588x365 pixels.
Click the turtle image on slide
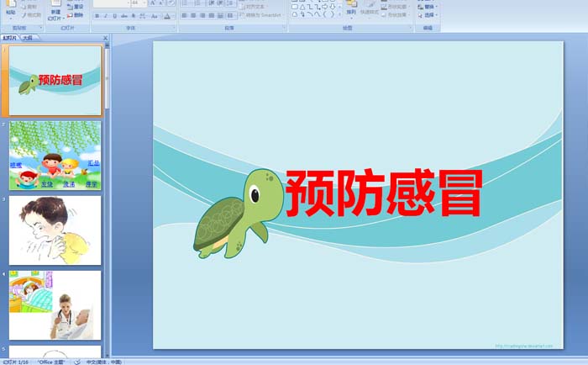point(238,214)
